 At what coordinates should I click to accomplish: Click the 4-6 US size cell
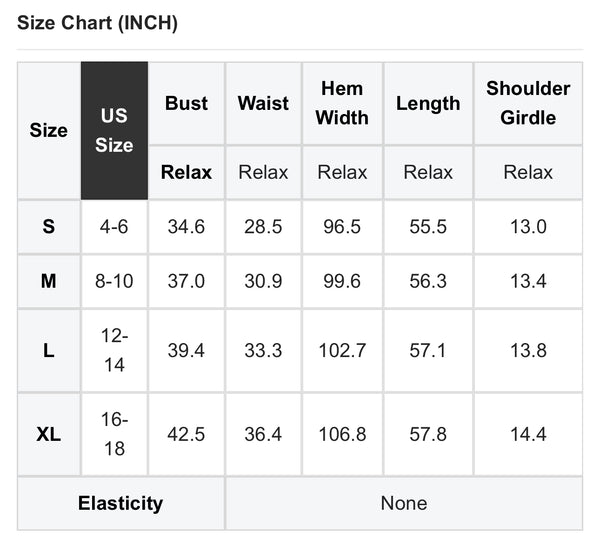point(114,227)
